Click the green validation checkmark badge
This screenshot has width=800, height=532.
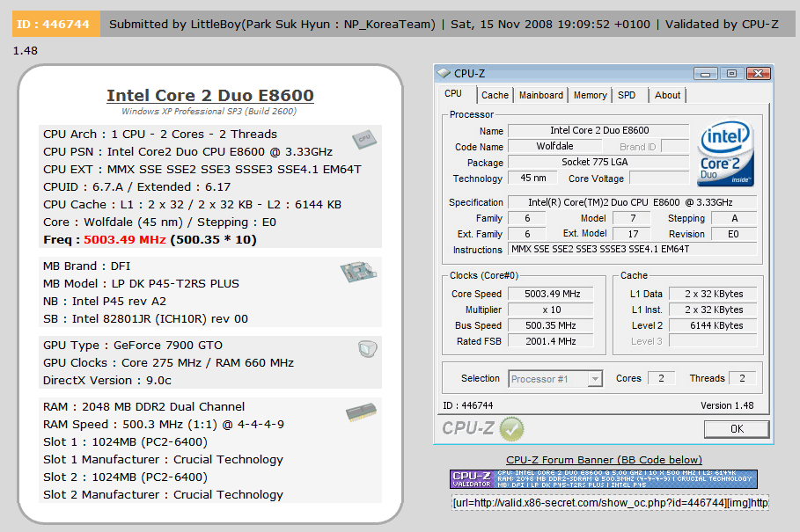coord(511,428)
